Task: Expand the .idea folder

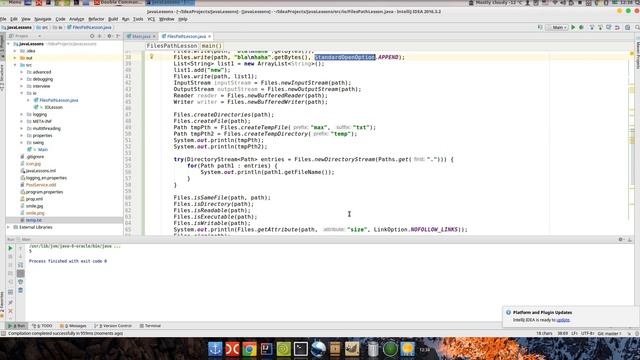Action: pos(16,51)
